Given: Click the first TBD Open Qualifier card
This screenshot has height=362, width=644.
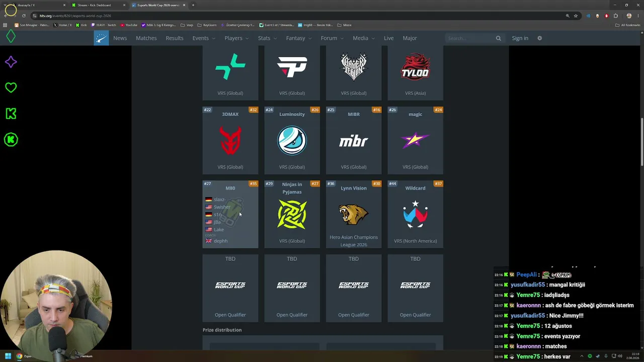Looking at the screenshot, I should 230,288.
